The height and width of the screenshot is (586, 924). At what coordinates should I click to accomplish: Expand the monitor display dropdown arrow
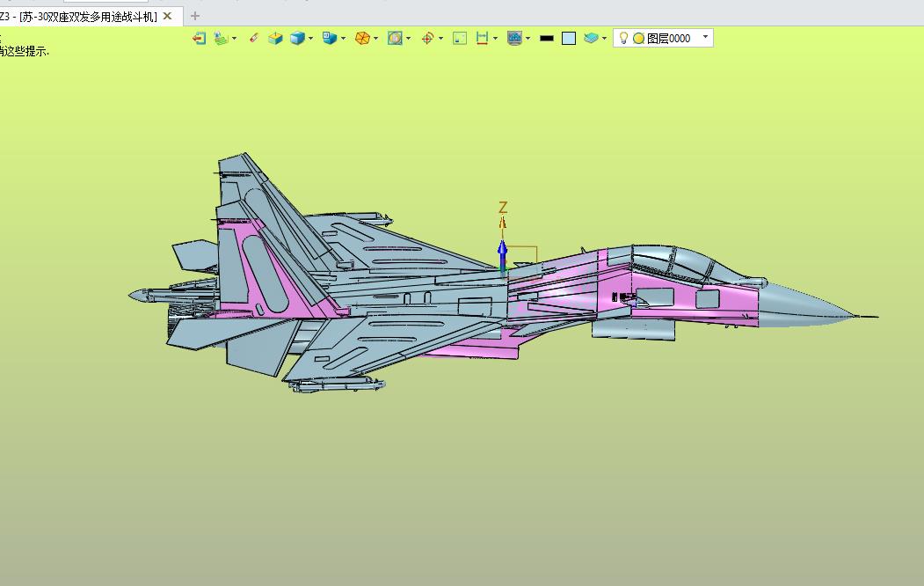[x=527, y=39]
